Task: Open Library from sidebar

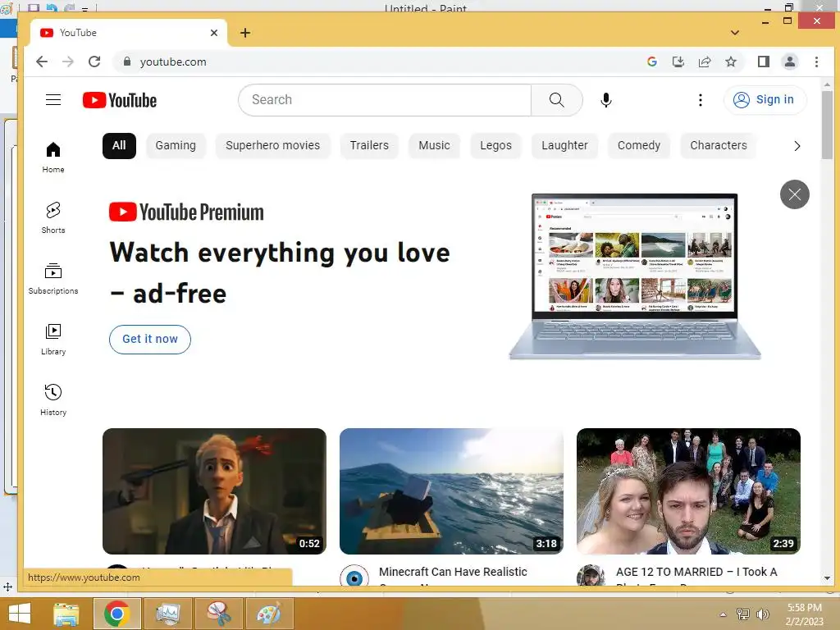Action: (x=53, y=339)
